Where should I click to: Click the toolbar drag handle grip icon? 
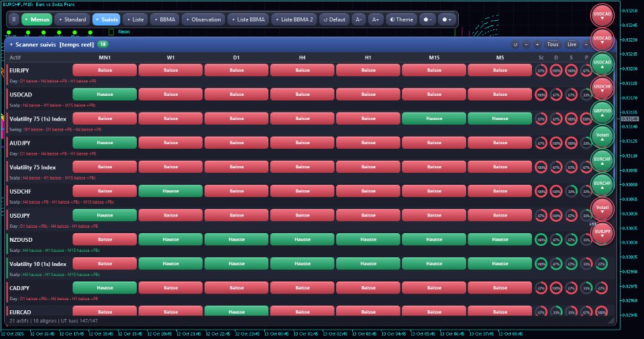pyautogui.click(x=13, y=19)
